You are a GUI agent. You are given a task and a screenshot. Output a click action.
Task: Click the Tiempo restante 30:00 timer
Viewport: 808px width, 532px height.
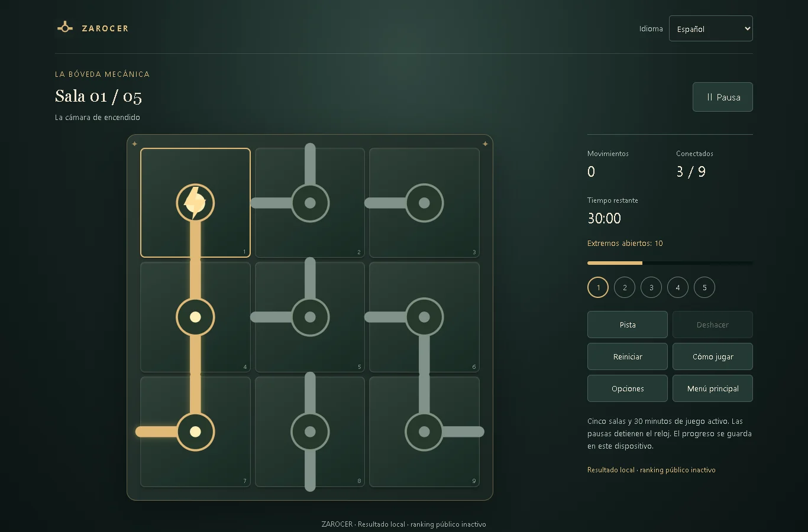pyautogui.click(x=613, y=210)
